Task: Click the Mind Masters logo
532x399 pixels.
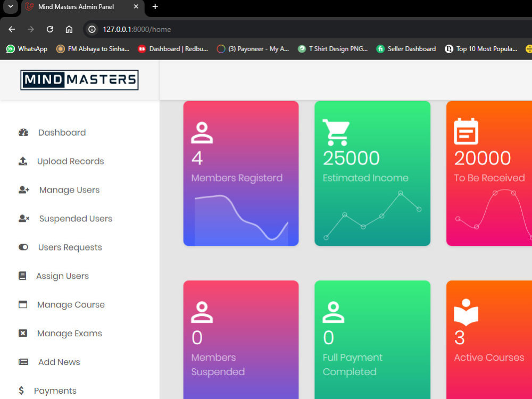Action: tap(79, 80)
